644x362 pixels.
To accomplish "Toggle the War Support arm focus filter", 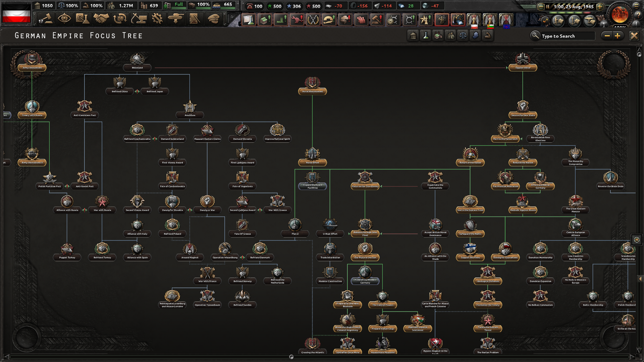I will (x=488, y=36).
